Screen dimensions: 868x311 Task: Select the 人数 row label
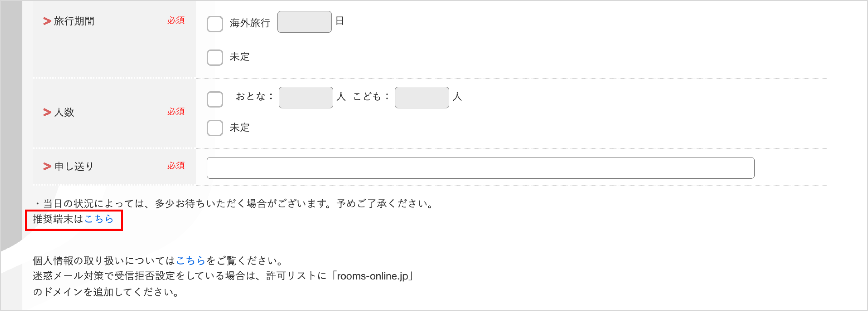tap(63, 112)
